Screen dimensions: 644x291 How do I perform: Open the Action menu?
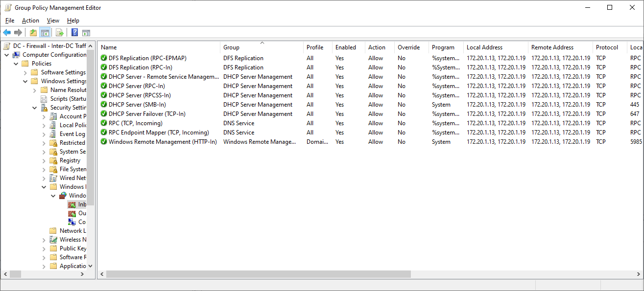pyautogui.click(x=30, y=21)
